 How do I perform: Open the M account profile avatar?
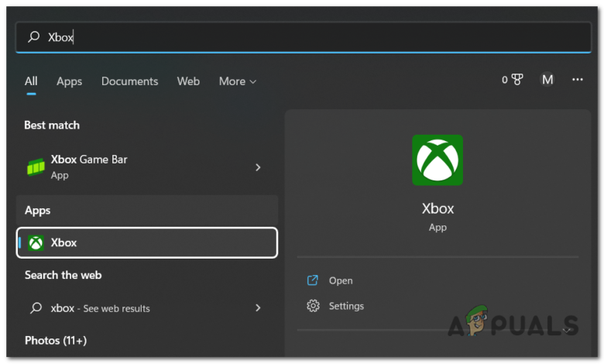pos(547,80)
